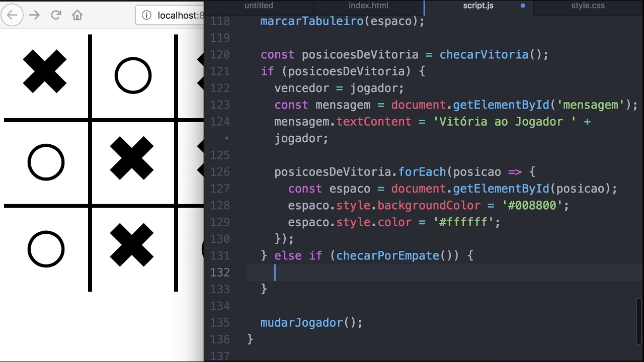This screenshot has height=362, width=644.
Task: Click the browser forward arrow button
Action: [x=34, y=15]
